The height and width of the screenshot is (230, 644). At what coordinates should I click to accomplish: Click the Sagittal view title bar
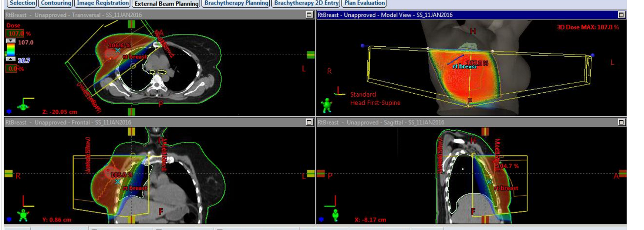click(471, 122)
